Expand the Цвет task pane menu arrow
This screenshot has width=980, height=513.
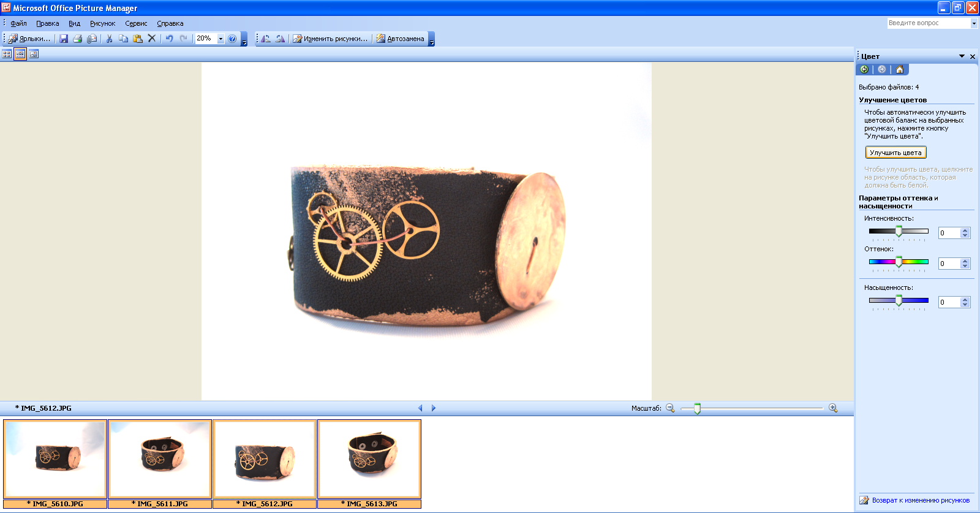[962, 56]
